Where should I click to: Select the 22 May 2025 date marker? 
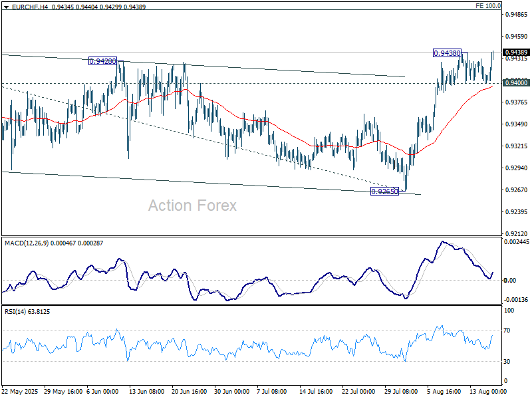coord(20,391)
